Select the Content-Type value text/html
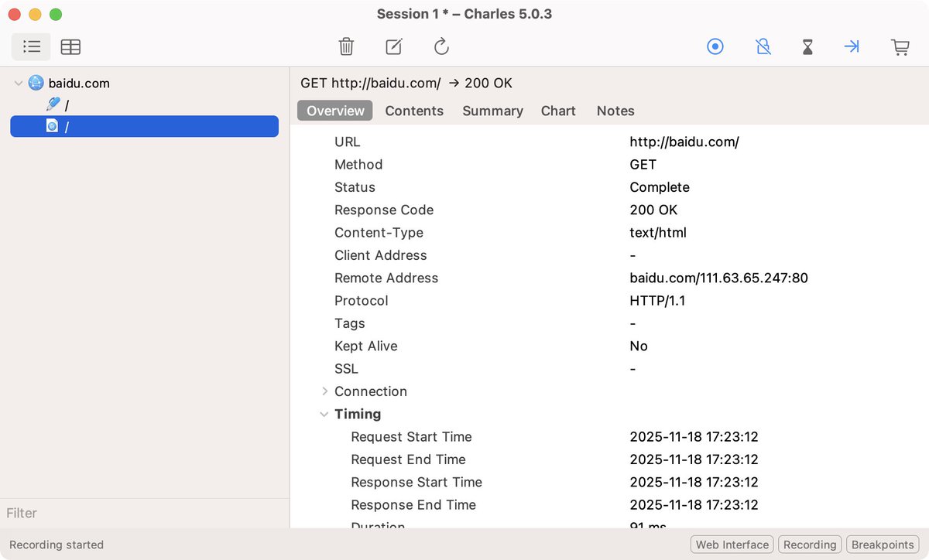The height and width of the screenshot is (560, 929). 658,232
